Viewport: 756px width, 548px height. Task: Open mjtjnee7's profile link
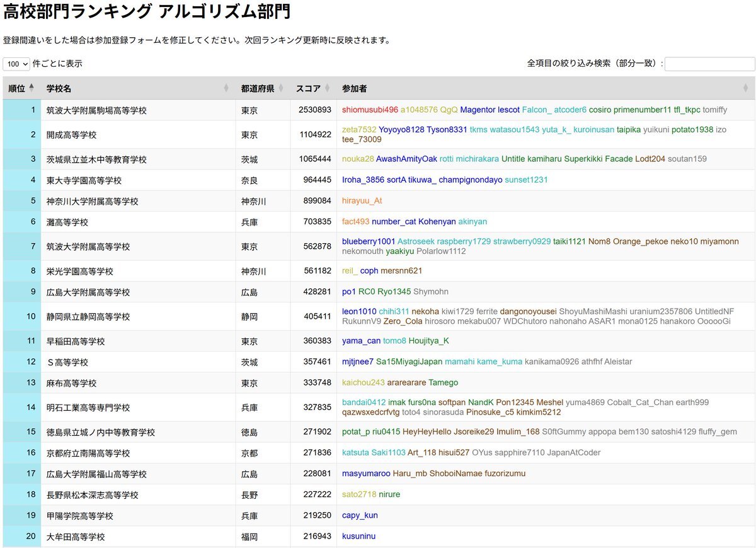358,361
